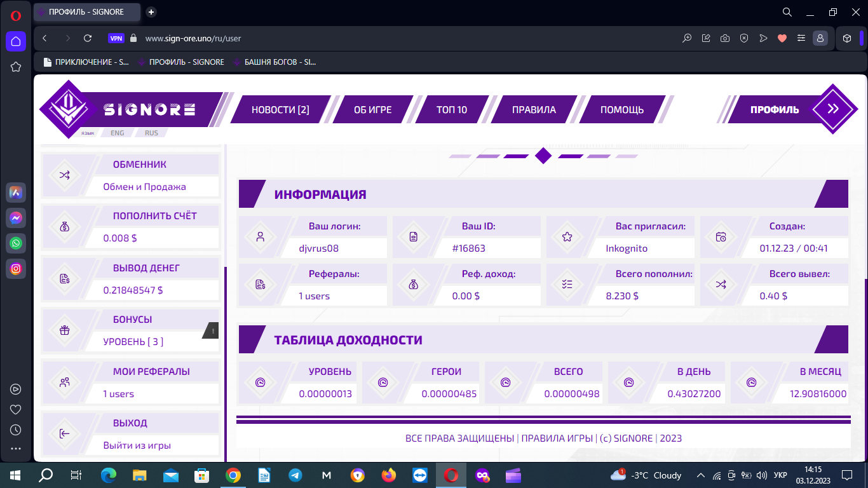Click the money bag icon beside ПОПОЛНИТЬ СЧЁТ
The height and width of the screenshot is (488, 868).
65,227
